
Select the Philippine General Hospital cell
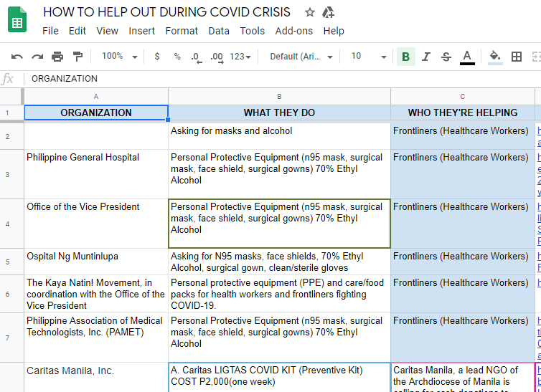click(96, 174)
